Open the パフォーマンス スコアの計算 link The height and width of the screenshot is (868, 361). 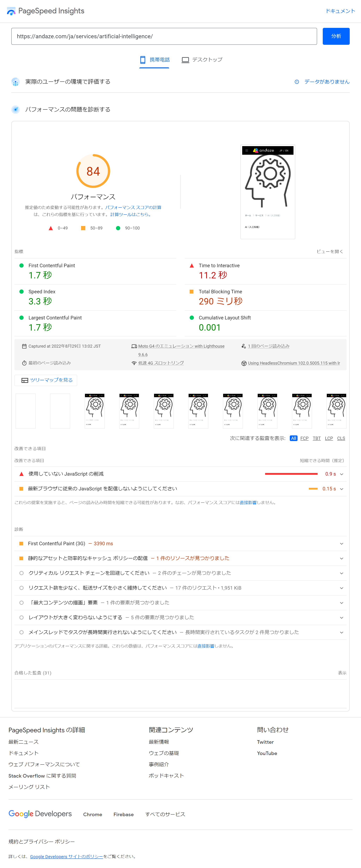click(x=133, y=207)
